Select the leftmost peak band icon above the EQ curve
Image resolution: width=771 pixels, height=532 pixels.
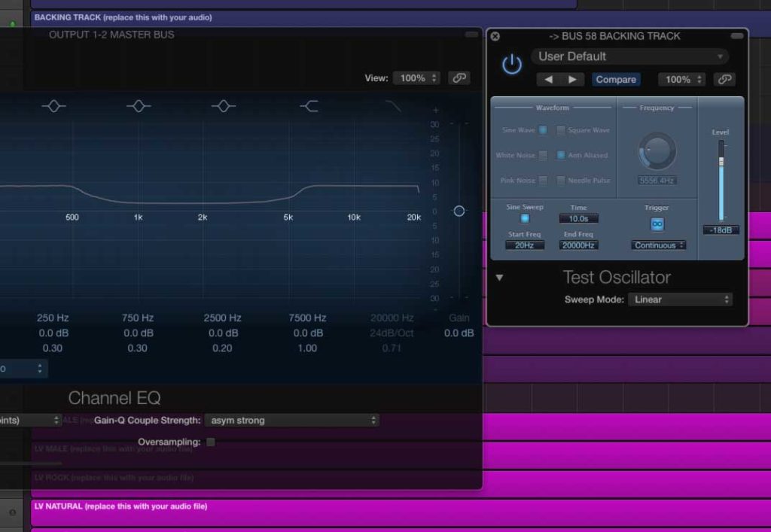click(x=53, y=105)
